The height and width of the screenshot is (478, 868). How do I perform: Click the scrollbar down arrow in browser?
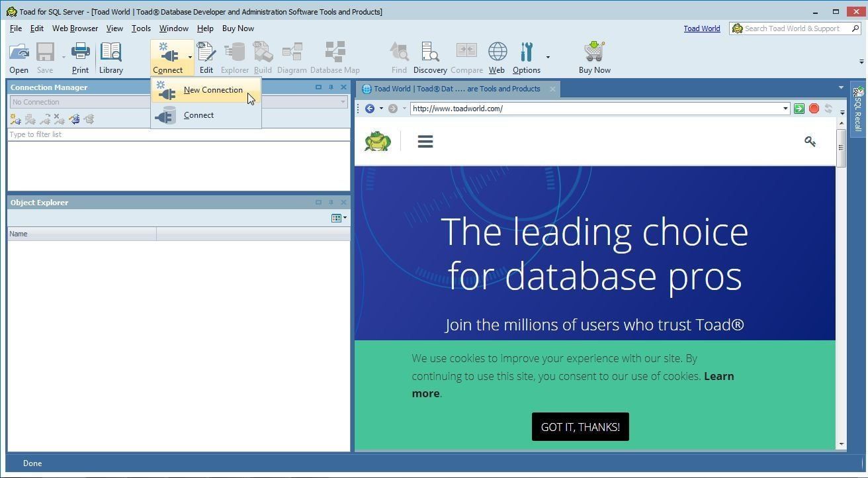[x=842, y=444]
